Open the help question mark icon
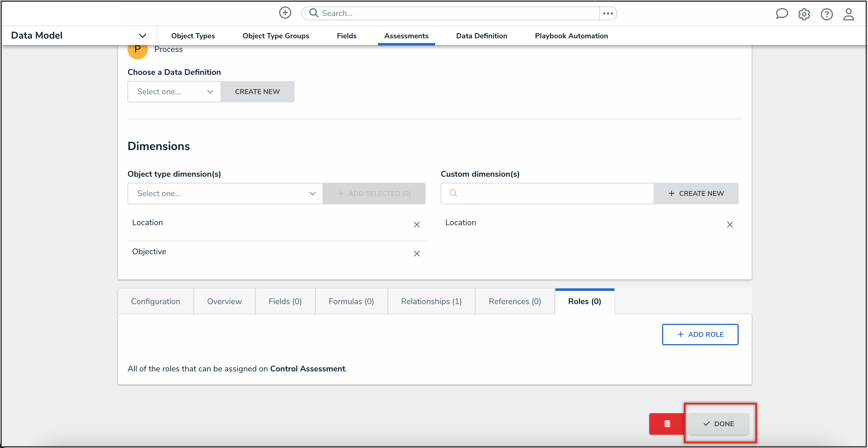This screenshot has height=448, width=868. click(826, 14)
